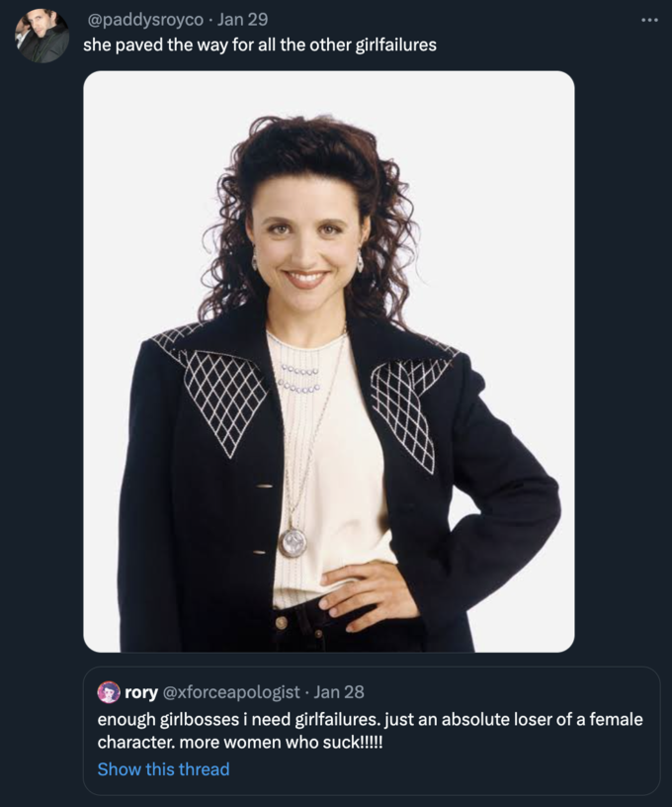Viewport: 672px width, 807px height.
Task: Open the @paddysroyco profile avatar
Action: click(x=42, y=36)
